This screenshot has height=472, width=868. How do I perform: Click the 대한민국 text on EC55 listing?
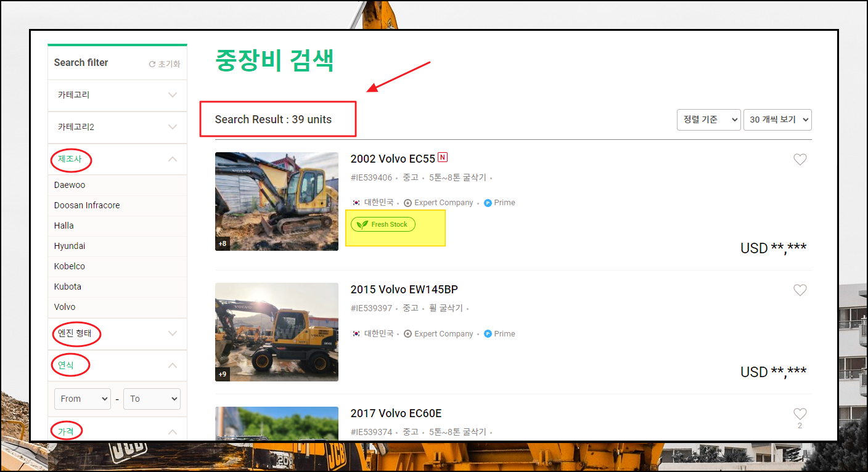(379, 203)
